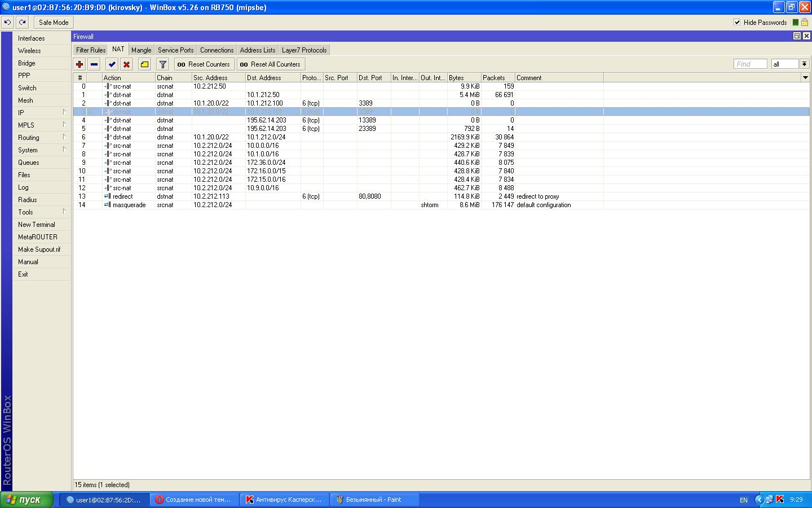Viewport: 812px width, 508px height.
Task: Open the column chooser arrow in the table header
Action: point(805,78)
